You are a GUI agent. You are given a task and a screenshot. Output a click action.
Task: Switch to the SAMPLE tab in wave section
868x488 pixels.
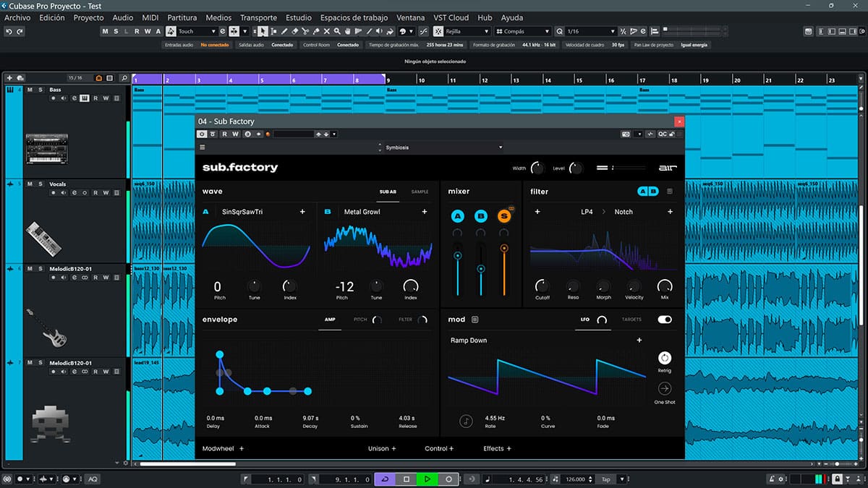pyautogui.click(x=420, y=192)
